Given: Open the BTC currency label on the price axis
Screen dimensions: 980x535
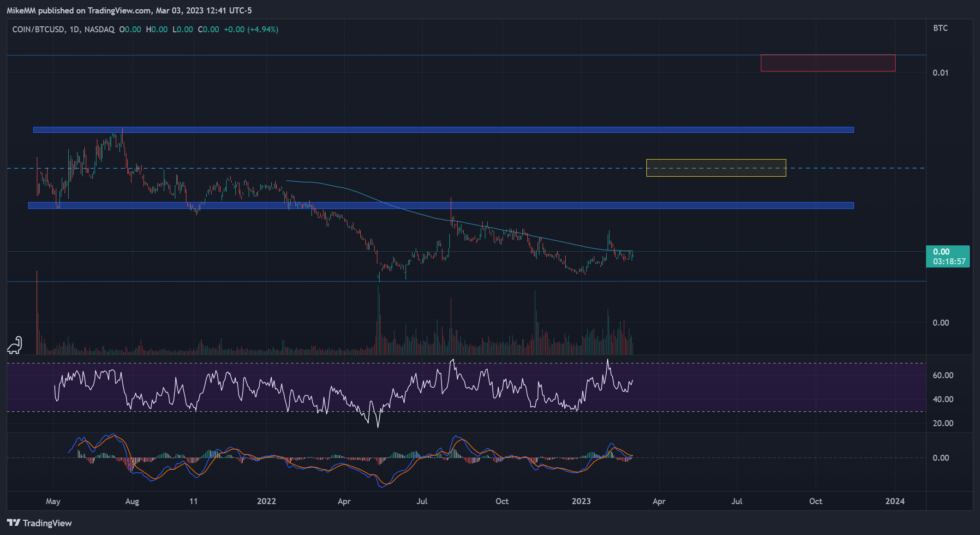Looking at the screenshot, I should [940, 28].
